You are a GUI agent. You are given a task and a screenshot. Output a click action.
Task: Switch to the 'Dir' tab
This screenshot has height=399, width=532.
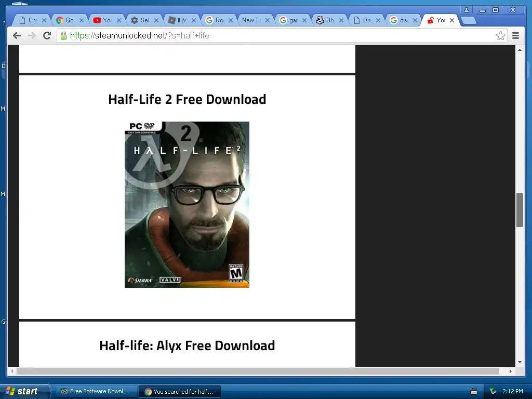[x=366, y=20]
